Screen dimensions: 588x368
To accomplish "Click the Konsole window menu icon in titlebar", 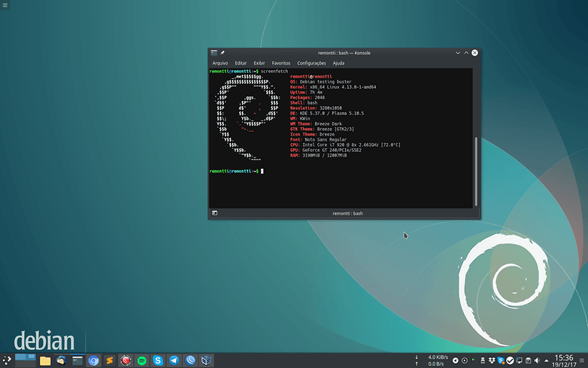I will click(x=214, y=53).
